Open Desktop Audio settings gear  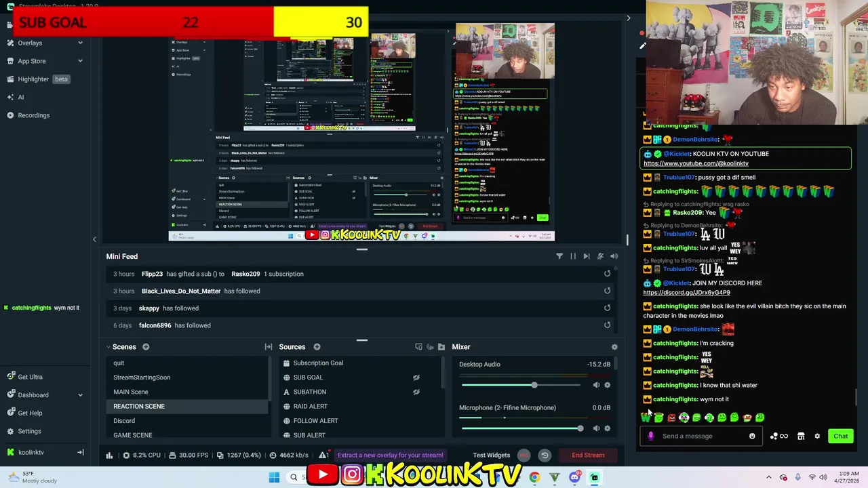click(607, 385)
